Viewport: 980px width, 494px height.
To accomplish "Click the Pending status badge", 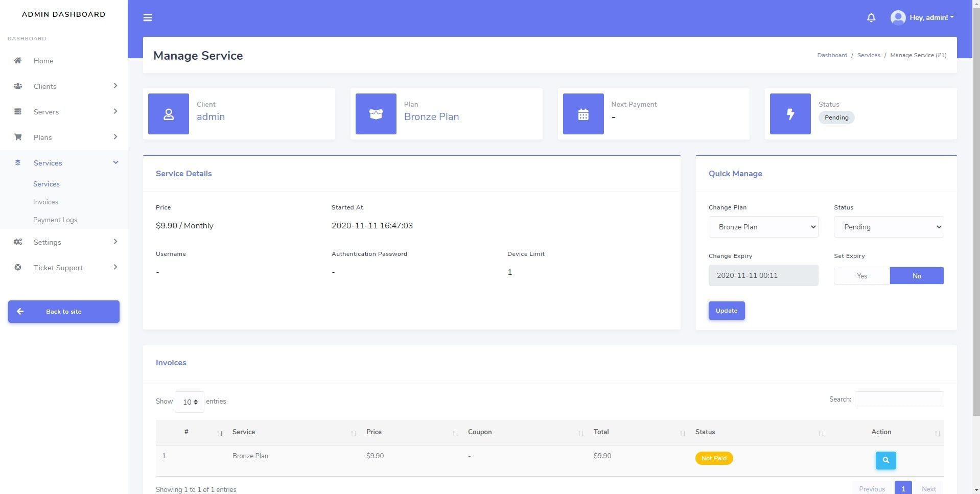I will tap(836, 117).
